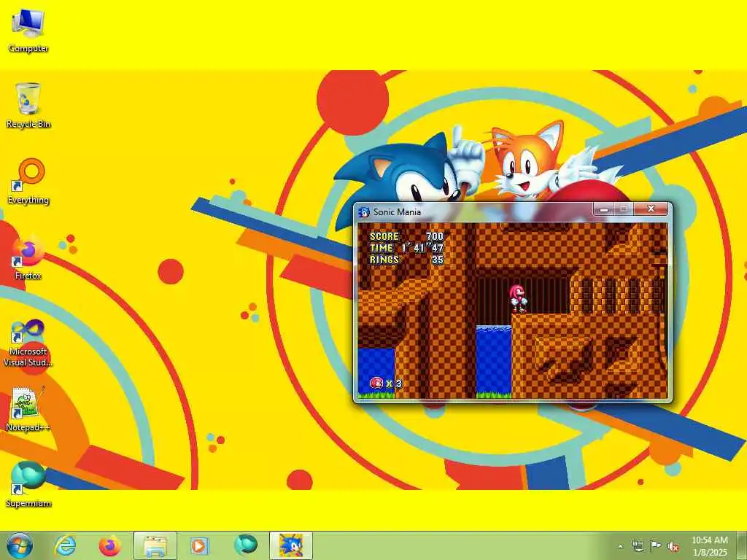This screenshot has height=560, width=747.
Task: Launch Firefox from the taskbar
Action: coord(110,545)
